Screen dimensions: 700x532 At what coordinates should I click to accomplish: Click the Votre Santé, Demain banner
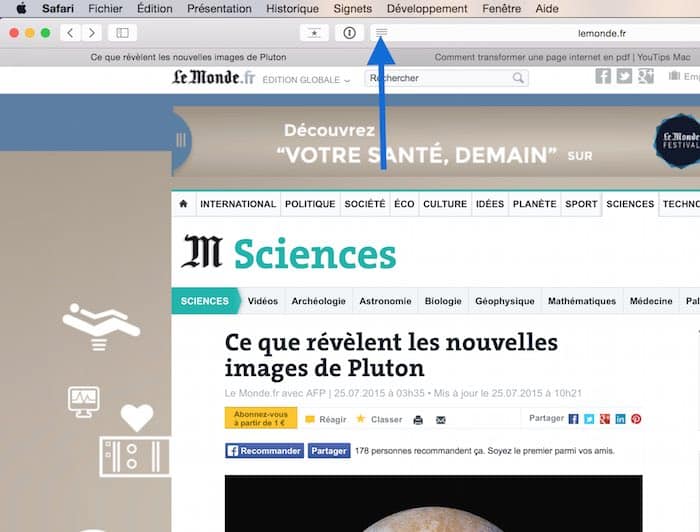point(436,142)
